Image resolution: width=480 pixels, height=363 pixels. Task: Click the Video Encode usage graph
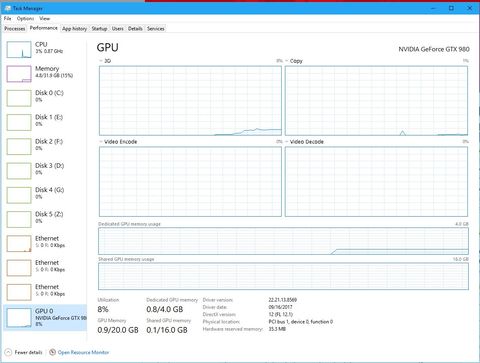click(x=190, y=182)
